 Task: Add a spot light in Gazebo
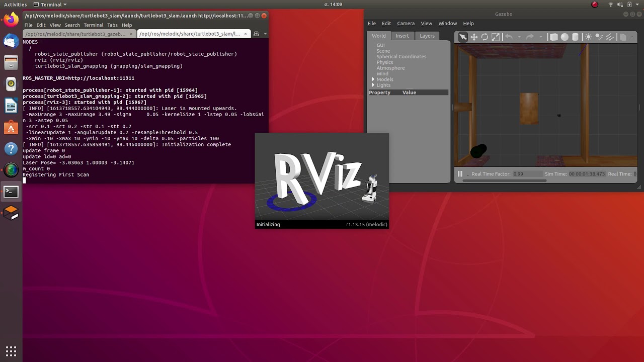(x=599, y=37)
